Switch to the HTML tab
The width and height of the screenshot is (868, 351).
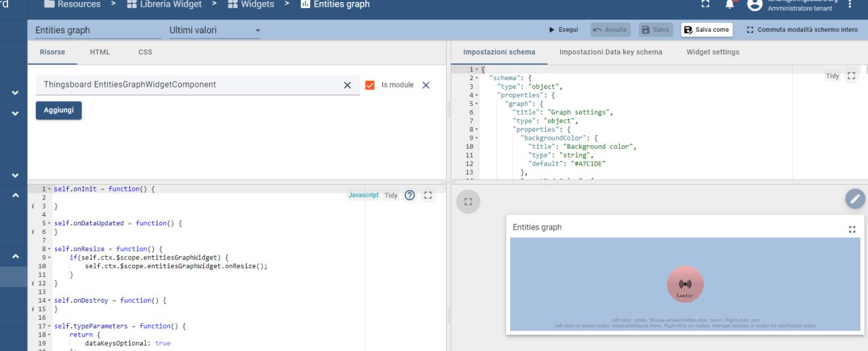tap(100, 52)
